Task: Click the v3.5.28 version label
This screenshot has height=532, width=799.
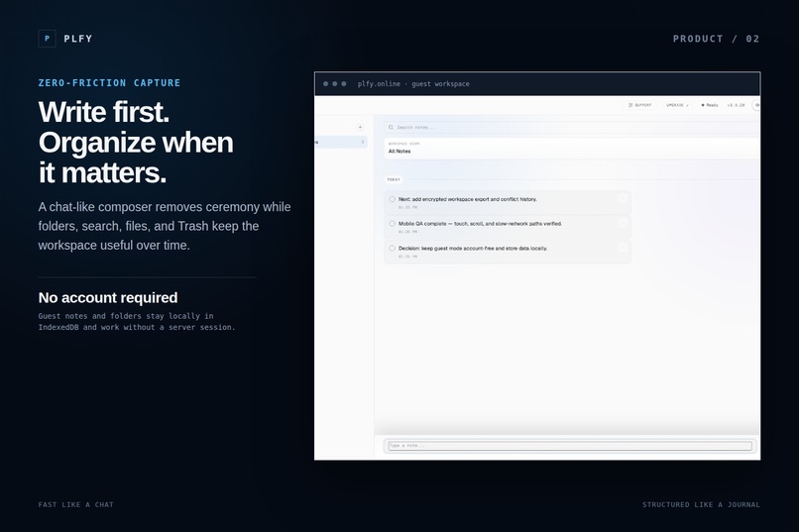Action: click(x=736, y=105)
